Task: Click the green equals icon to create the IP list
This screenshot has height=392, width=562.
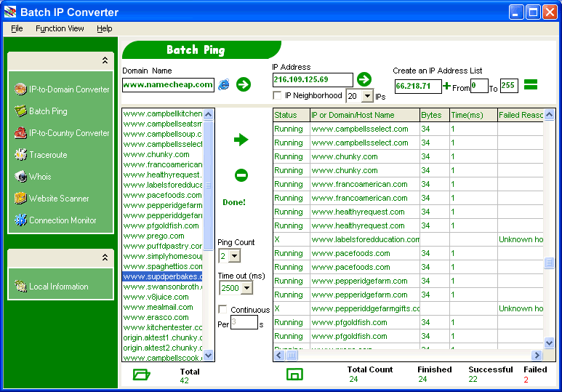Action: click(x=531, y=84)
